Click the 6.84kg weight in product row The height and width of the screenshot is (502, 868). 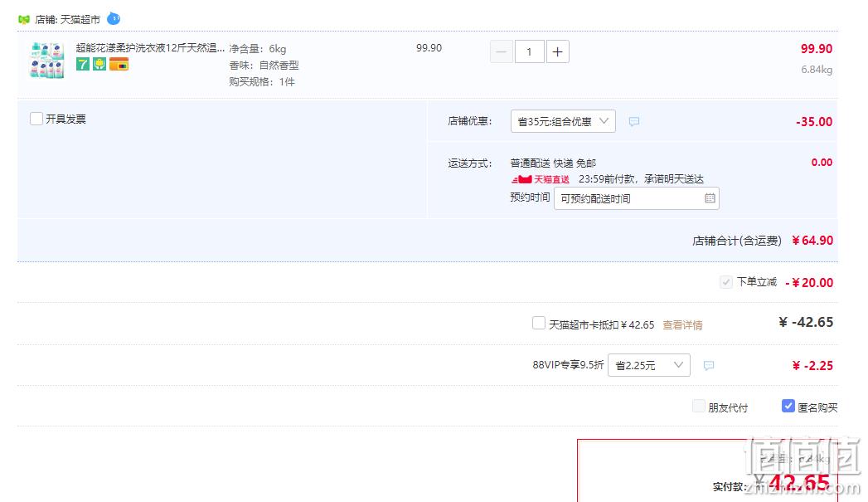[817, 70]
